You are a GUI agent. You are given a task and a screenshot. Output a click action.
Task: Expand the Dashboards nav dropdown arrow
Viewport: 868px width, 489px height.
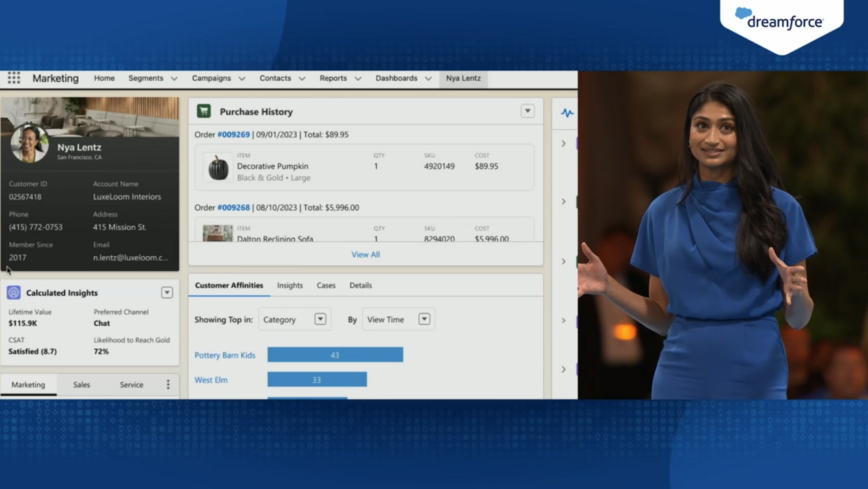pyautogui.click(x=428, y=79)
